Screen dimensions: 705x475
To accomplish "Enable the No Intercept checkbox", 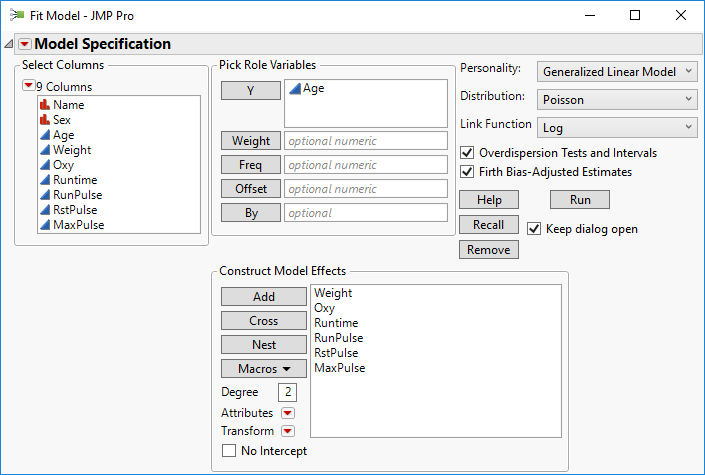I will (x=229, y=451).
